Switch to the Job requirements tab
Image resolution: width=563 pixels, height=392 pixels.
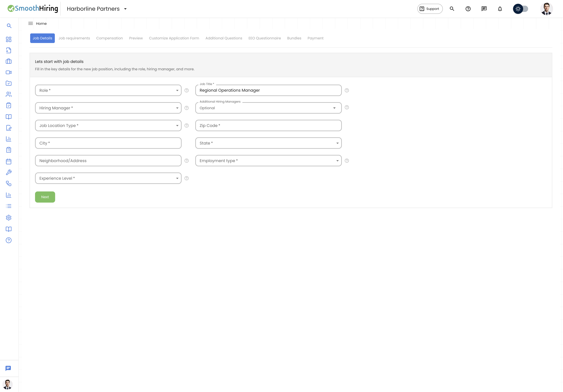tap(74, 38)
